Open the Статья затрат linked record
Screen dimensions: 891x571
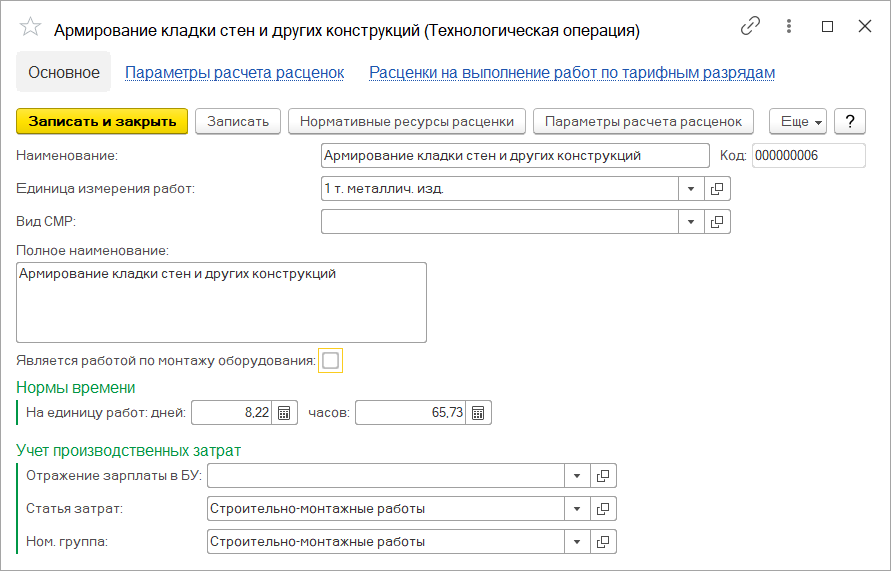point(603,509)
